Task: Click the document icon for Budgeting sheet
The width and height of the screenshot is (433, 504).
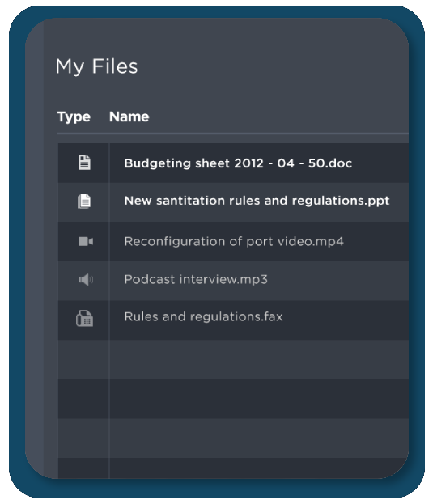Action: coord(84,163)
